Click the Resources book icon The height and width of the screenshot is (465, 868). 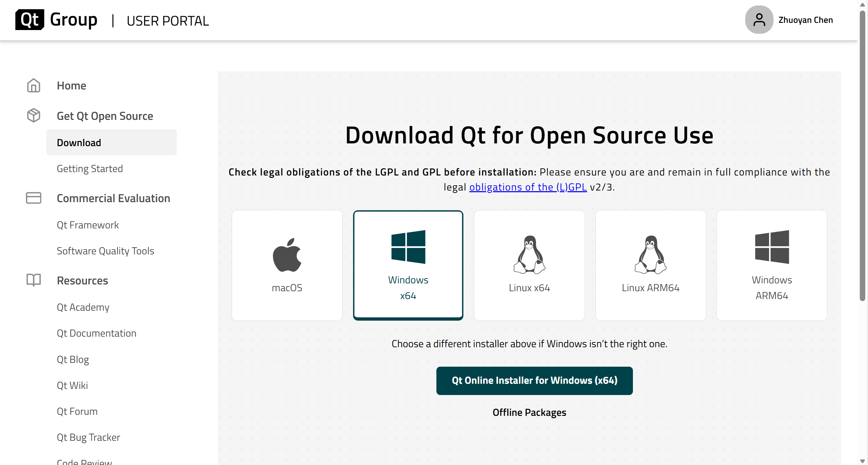pos(33,280)
